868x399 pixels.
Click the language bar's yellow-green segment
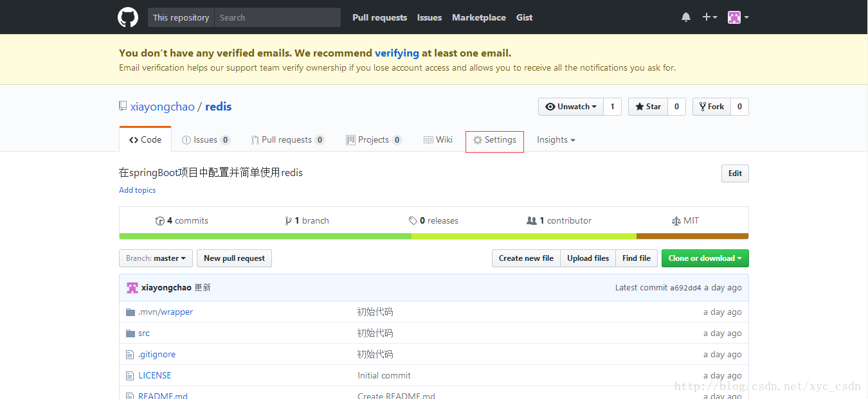pyautogui.click(x=524, y=236)
